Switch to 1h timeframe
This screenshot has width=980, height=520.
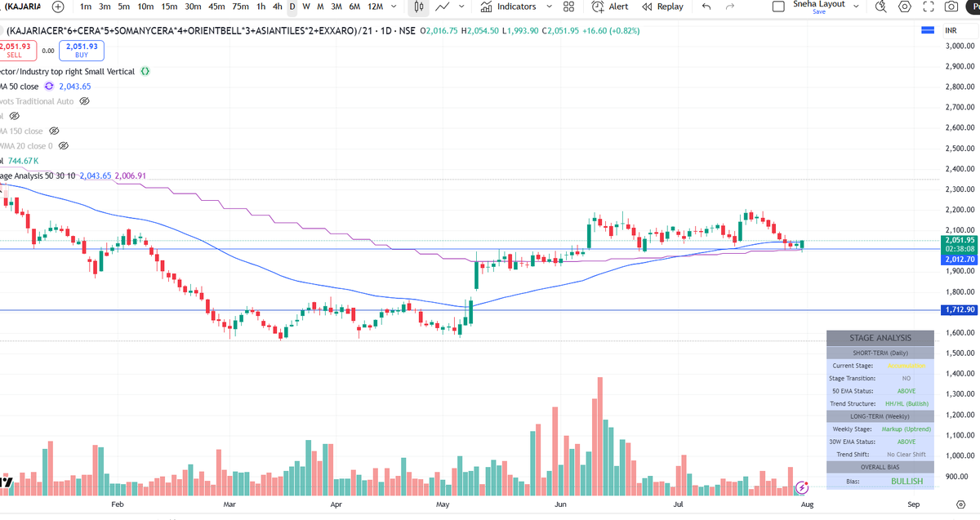coord(261,7)
